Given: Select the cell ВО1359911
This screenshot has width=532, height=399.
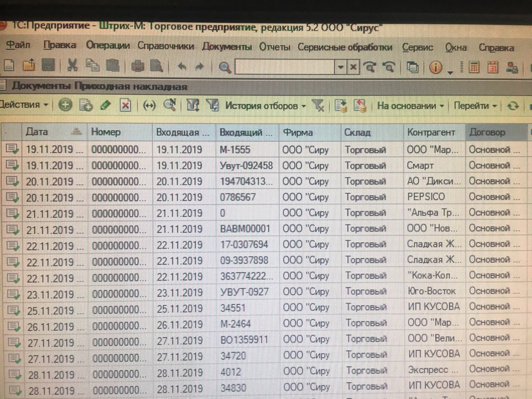Looking at the screenshot, I should click(248, 339).
